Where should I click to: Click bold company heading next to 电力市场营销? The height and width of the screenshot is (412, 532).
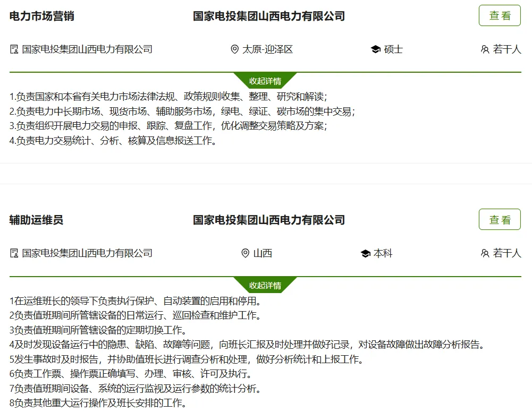tap(269, 16)
